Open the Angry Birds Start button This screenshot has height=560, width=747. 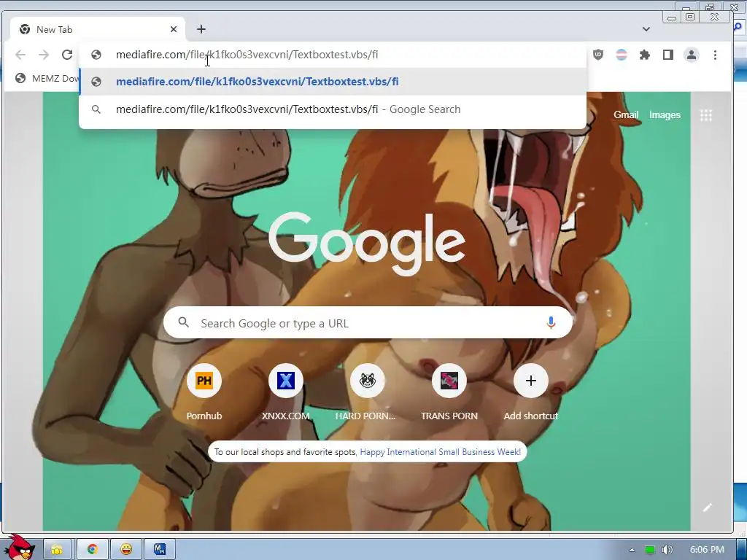point(19,548)
